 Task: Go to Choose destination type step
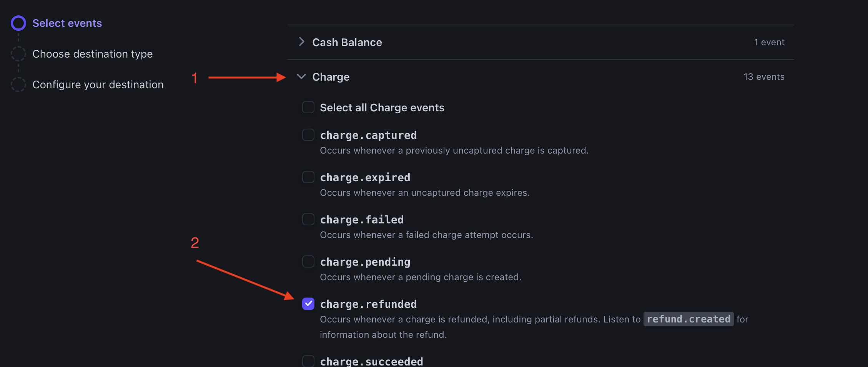pyautogui.click(x=92, y=54)
